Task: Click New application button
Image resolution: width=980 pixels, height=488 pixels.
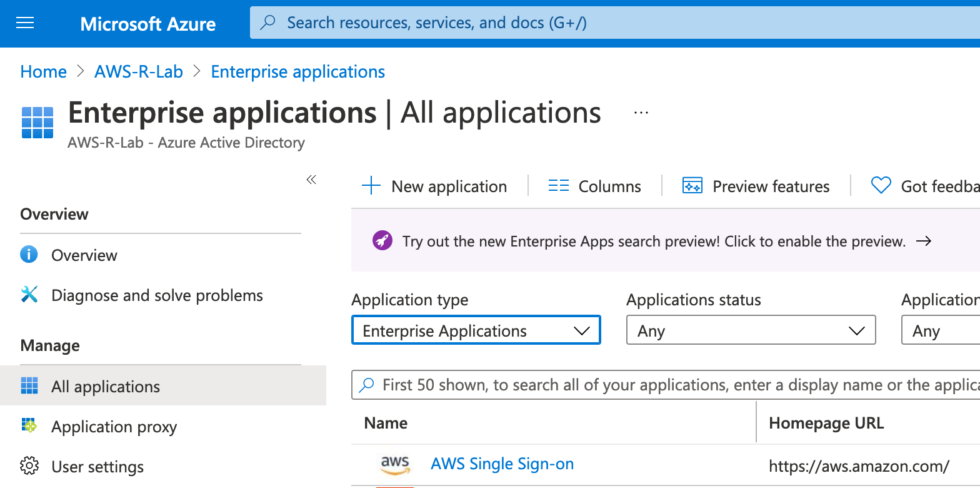Action: click(x=435, y=186)
